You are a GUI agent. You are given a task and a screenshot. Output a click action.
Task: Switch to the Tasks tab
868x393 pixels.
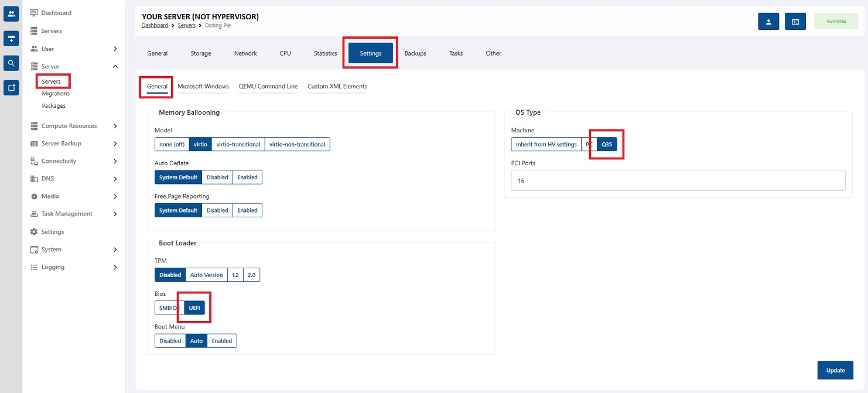point(456,53)
